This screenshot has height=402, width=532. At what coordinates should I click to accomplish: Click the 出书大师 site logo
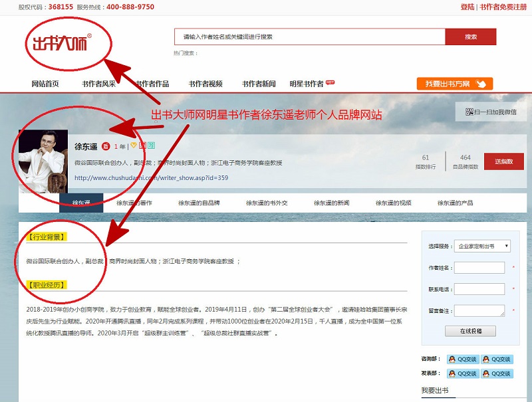61,42
